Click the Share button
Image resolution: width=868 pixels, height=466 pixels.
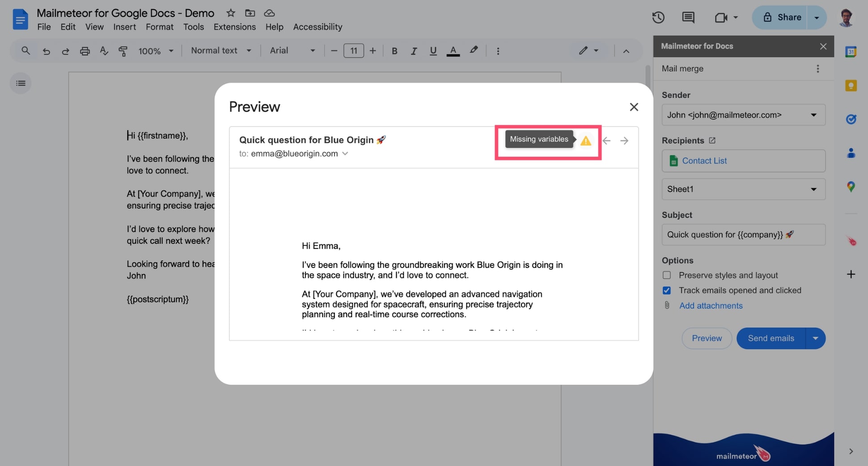click(779, 17)
